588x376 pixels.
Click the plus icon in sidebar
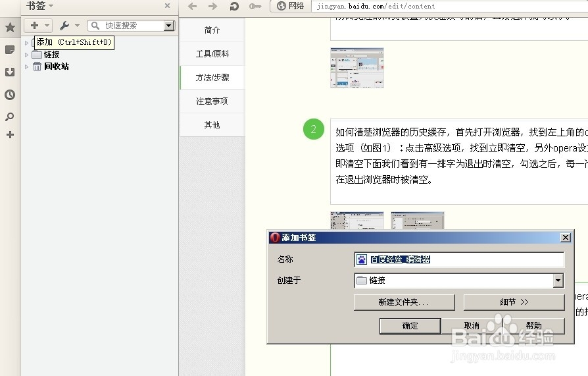10,135
